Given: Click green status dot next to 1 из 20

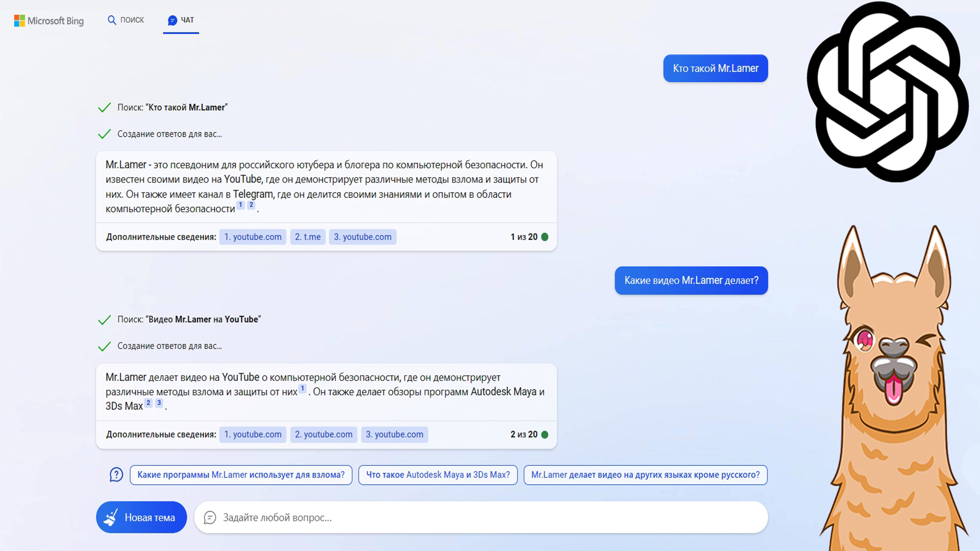Looking at the screenshot, I should pos(545,237).
